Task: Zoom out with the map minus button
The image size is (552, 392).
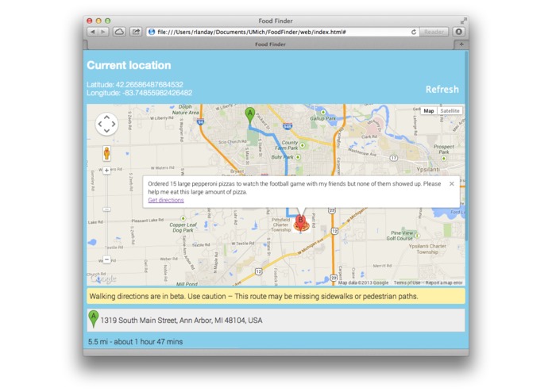Action: [x=106, y=259]
